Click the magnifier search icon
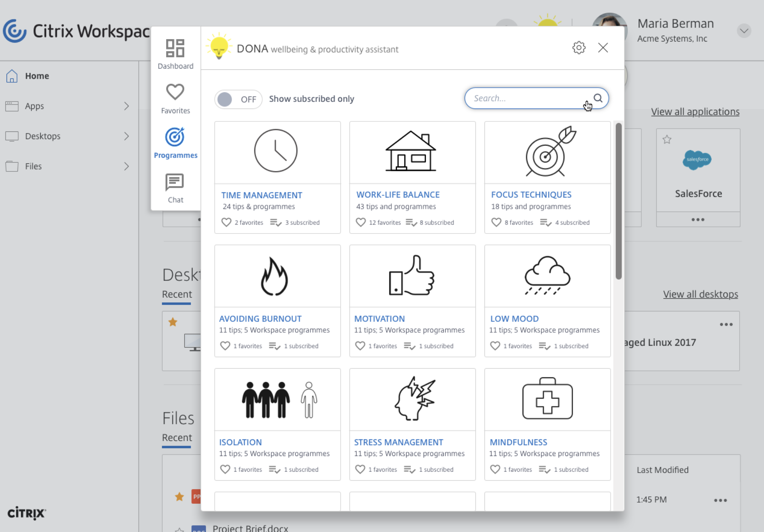Viewport: 764px width, 532px height. coord(598,98)
